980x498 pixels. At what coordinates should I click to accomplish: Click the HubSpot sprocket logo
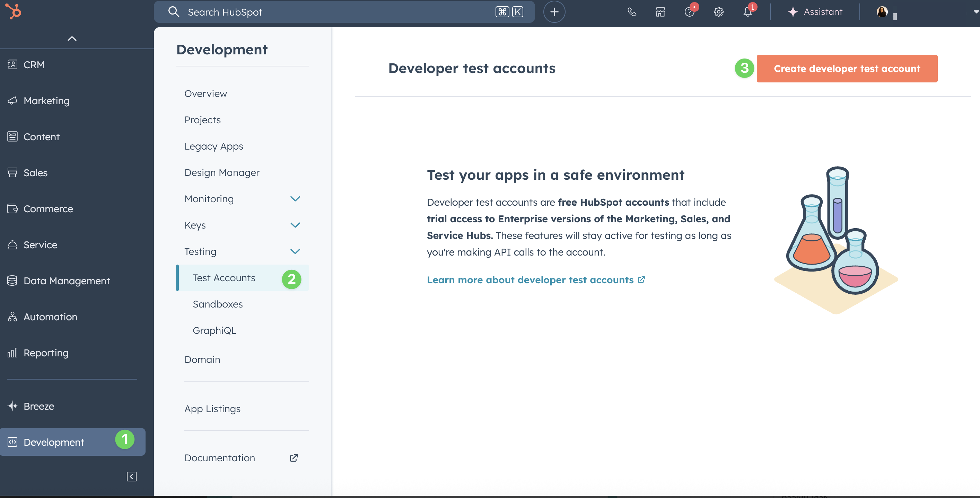click(14, 11)
